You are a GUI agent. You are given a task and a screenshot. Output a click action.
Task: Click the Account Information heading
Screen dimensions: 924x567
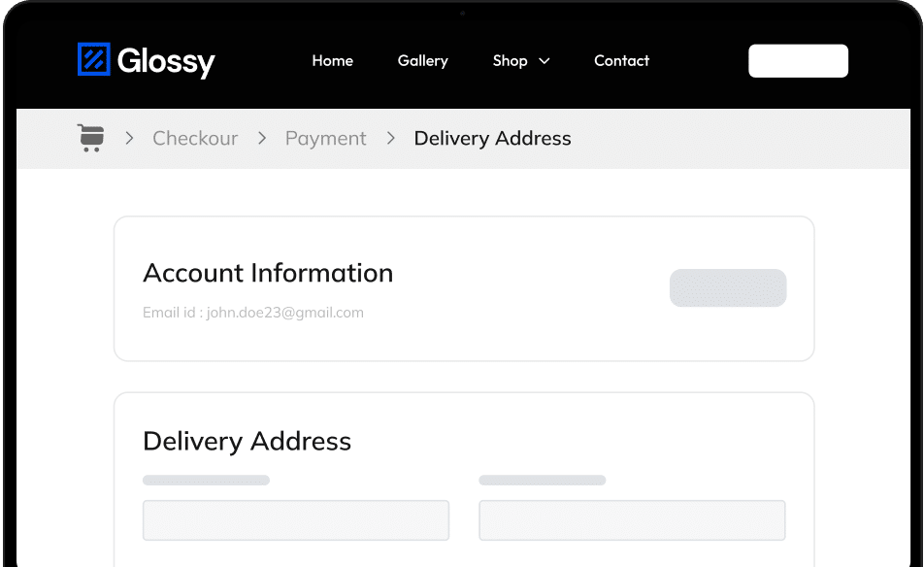tap(268, 273)
